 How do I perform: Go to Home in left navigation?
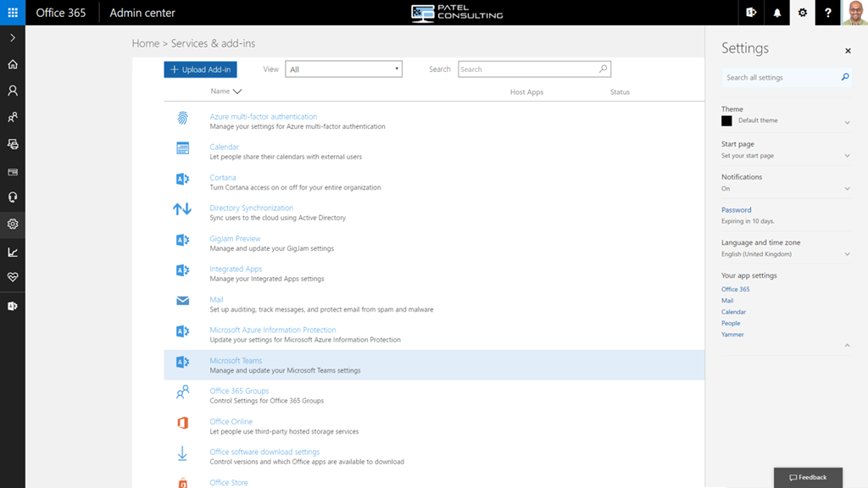click(13, 64)
